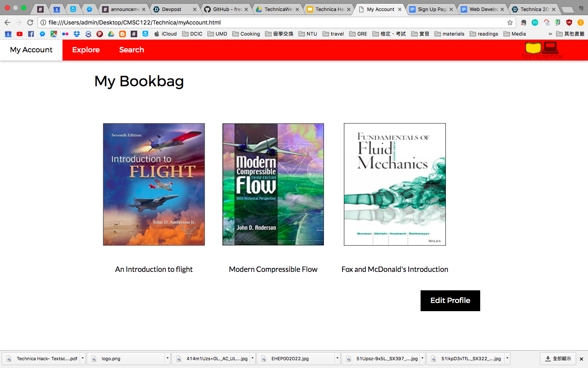Open the UMD bookmarks folder
Image resolution: width=588 pixels, height=368 pixels.
217,34
